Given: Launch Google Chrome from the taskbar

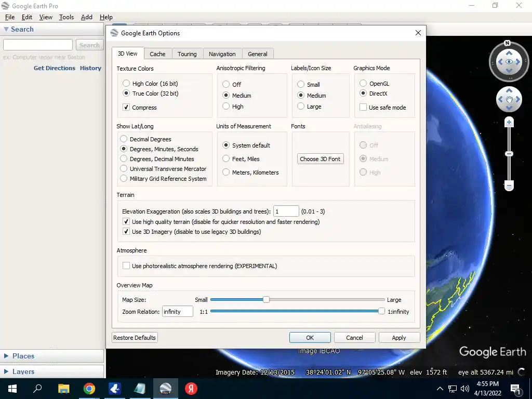Looking at the screenshot, I should [89, 389].
